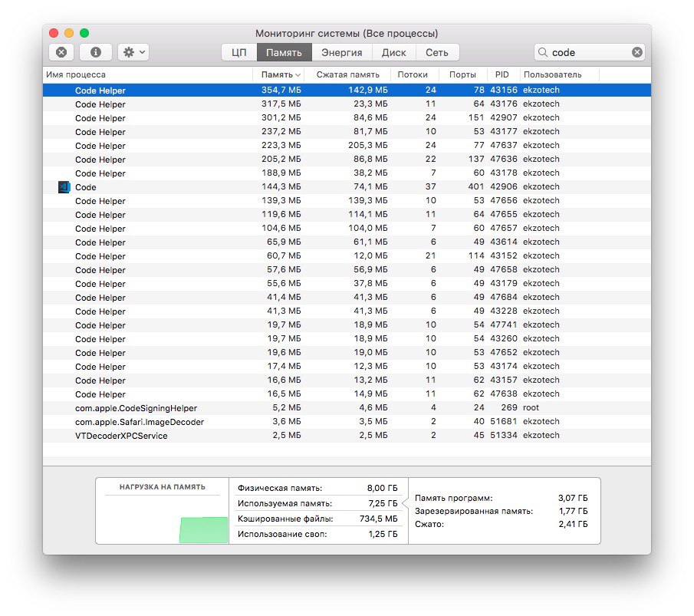The width and height of the screenshot is (694, 616).
Task: Select Code Helper row using 19,6 МБ
Action: pyautogui.click(x=347, y=352)
